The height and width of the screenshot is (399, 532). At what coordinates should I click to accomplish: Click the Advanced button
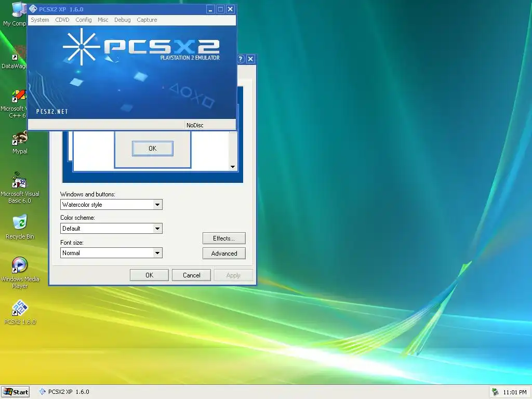(224, 254)
